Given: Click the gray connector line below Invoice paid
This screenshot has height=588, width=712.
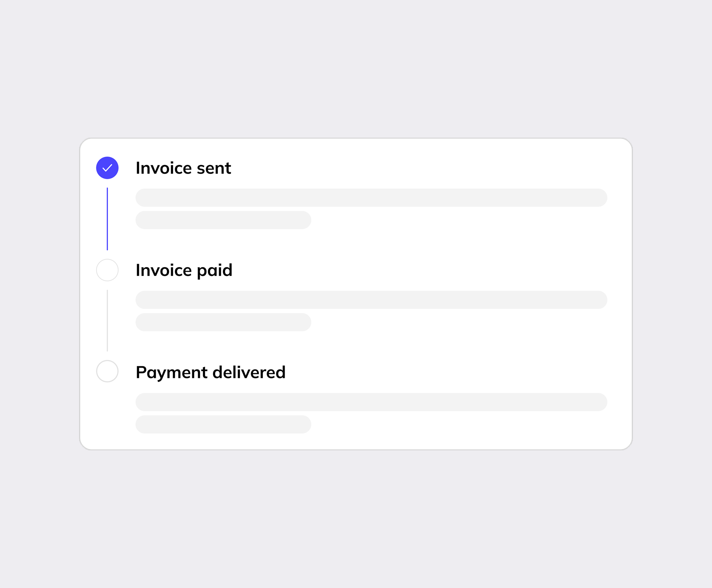Looking at the screenshot, I should click(x=107, y=320).
